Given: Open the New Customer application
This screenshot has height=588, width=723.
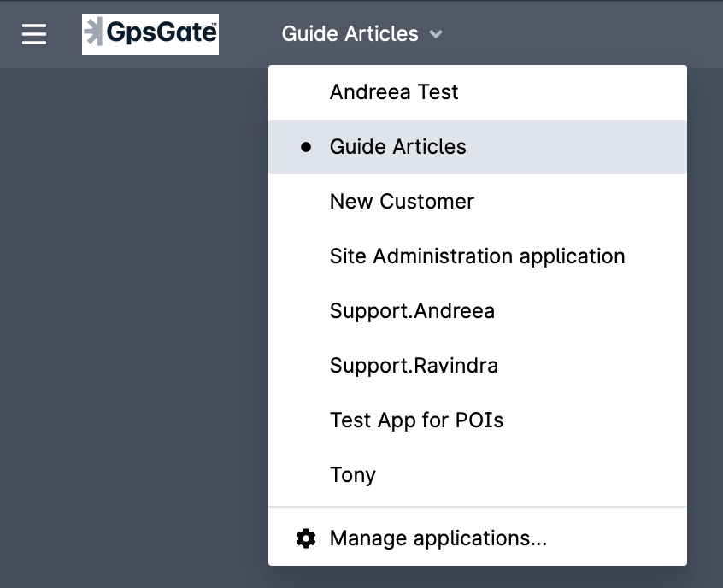Looking at the screenshot, I should point(402,201).
